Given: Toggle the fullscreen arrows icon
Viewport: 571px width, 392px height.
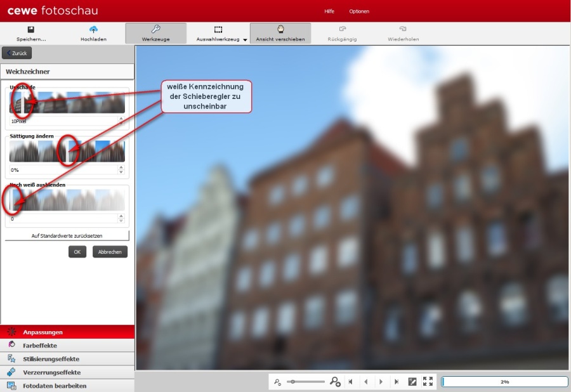Looking at the screenshot, I should (x=428, y=381).
